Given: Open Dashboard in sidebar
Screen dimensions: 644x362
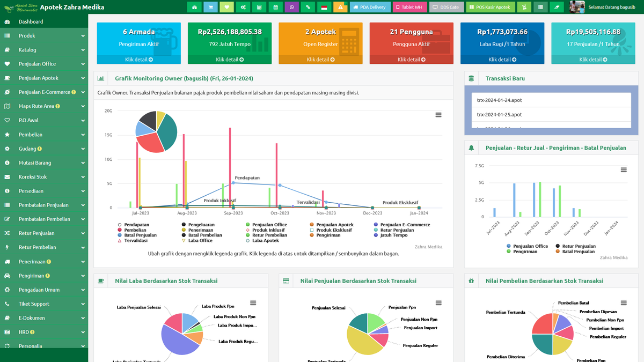Looking at the screenshot, I should tap(44, 21).
